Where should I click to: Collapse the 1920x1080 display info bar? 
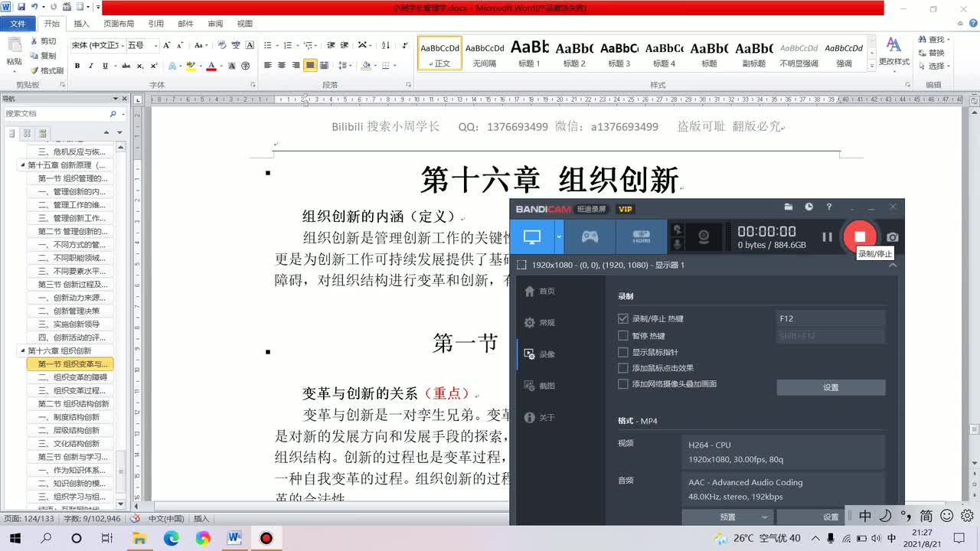892,265
